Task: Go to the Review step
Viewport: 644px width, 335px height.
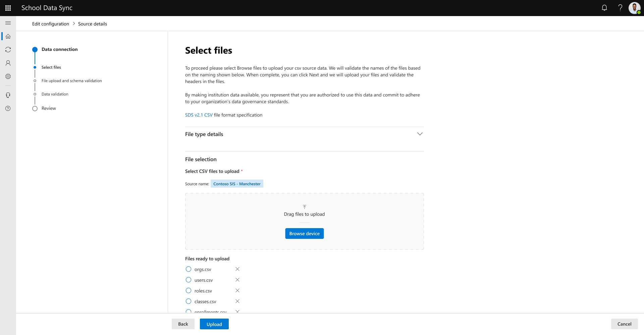Action: (x=49, y=108)
